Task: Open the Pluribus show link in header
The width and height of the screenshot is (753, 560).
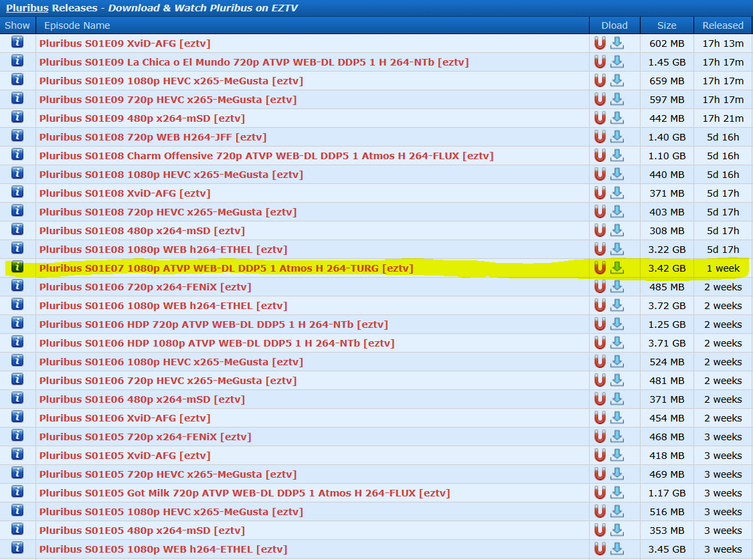Action: [27, 7]
